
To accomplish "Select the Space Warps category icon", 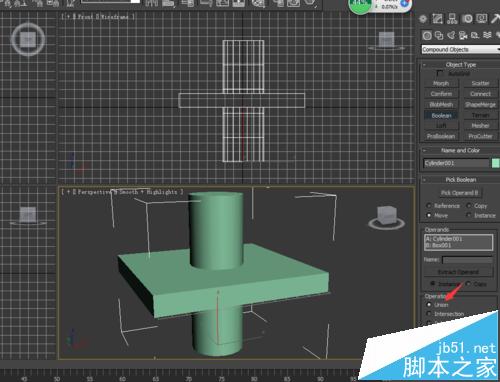I will pyautogui.click(x=487, y=35).
